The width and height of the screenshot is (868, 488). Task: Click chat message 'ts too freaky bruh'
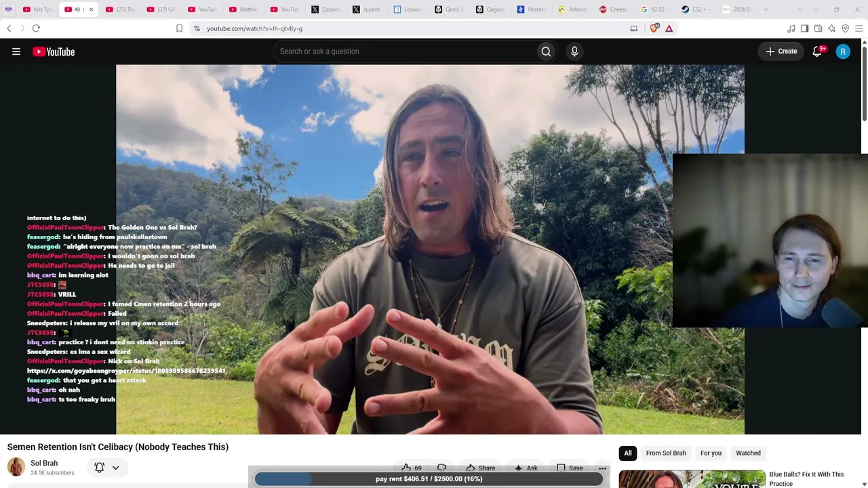[87, 400]
